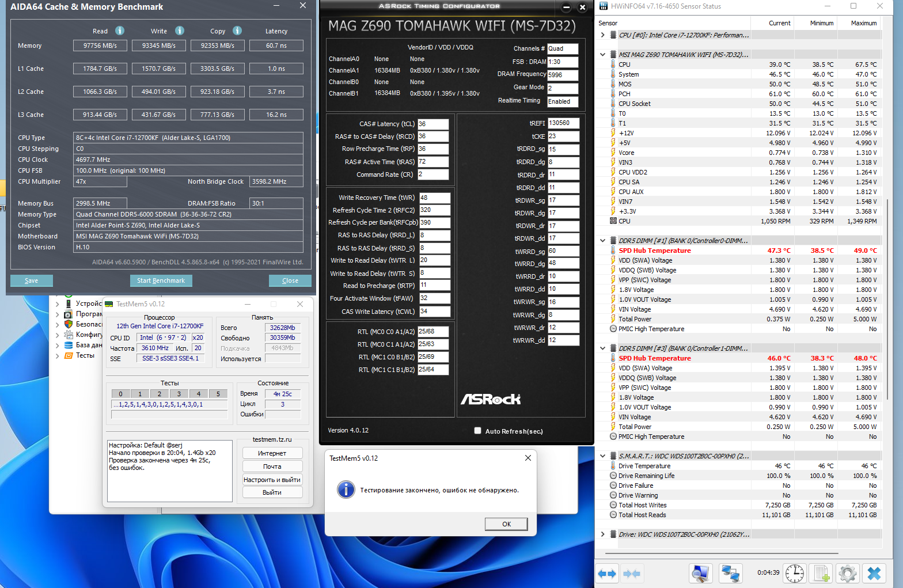Click the thermometer icon beside Drive Temperature
The height and width of the screenshot is (588, 903).
613,466
